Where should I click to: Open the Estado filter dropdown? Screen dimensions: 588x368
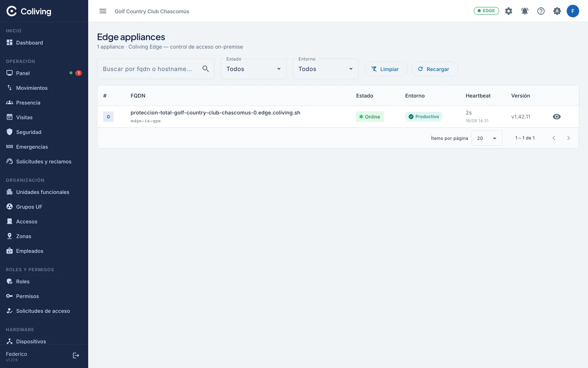(254, 69)
